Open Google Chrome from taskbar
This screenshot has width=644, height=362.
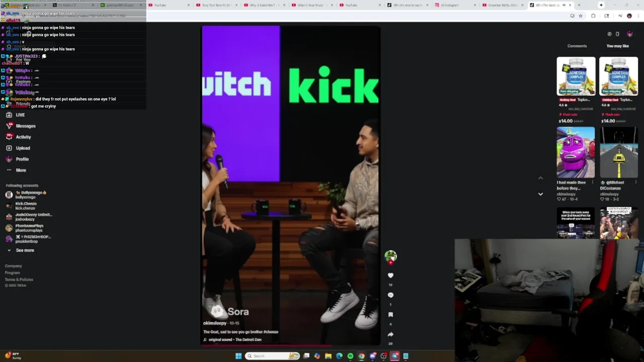[361, 356]
